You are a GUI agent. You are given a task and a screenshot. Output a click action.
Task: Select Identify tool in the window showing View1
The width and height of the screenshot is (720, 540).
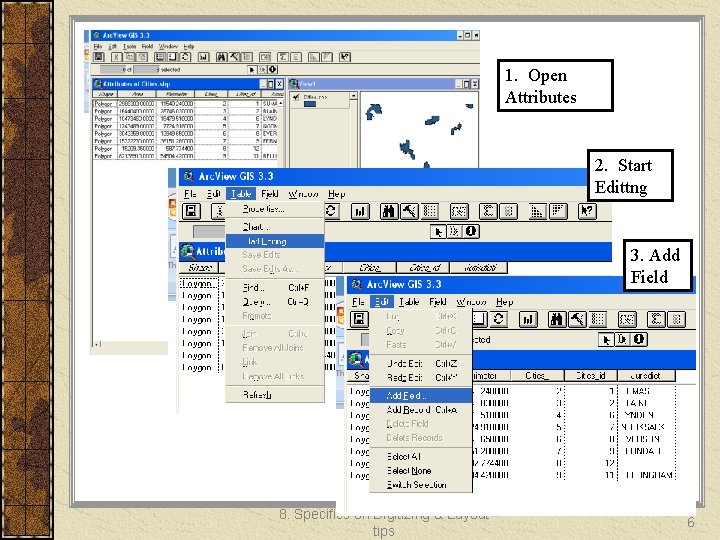pyautogui.click(x=272, y=69)
